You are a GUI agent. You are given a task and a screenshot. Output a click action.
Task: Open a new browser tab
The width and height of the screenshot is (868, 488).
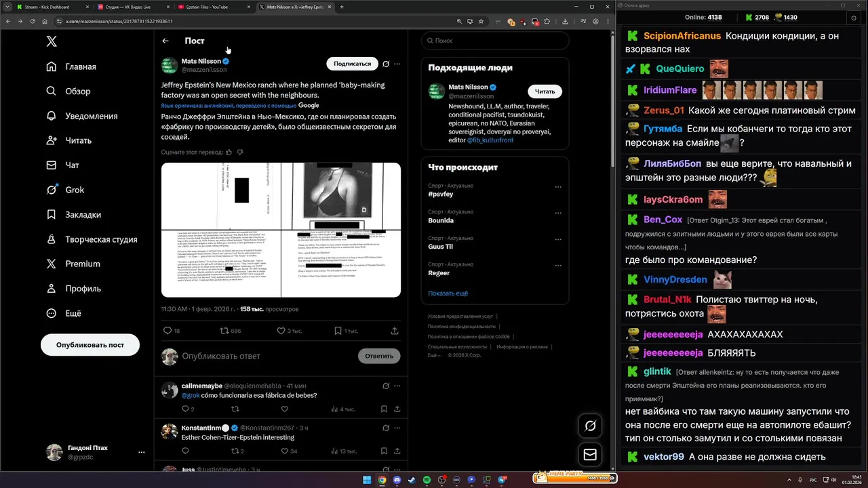(x=341, y=7)
